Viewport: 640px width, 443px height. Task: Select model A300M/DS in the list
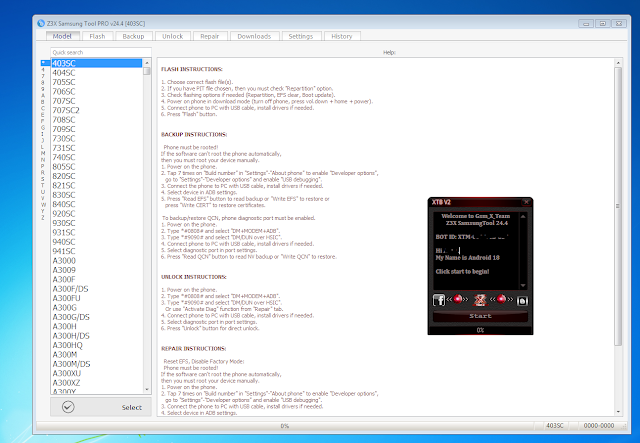point(96,364)
